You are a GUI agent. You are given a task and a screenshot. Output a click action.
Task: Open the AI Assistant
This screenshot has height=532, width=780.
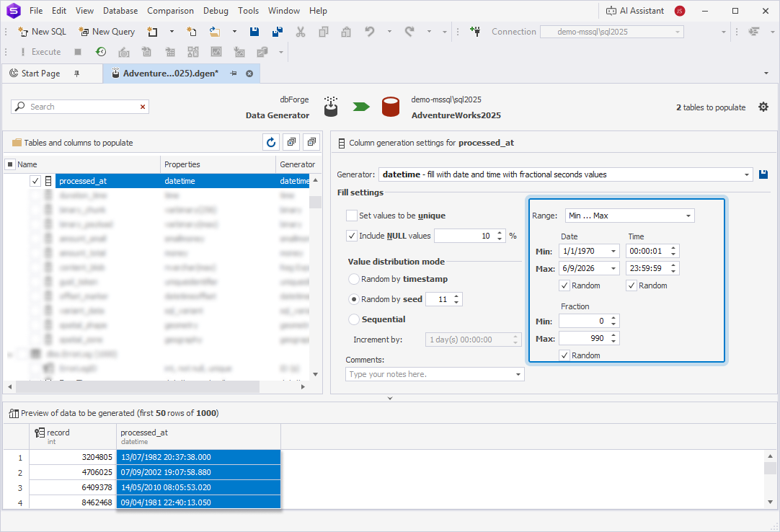click(x=635, y=10)
